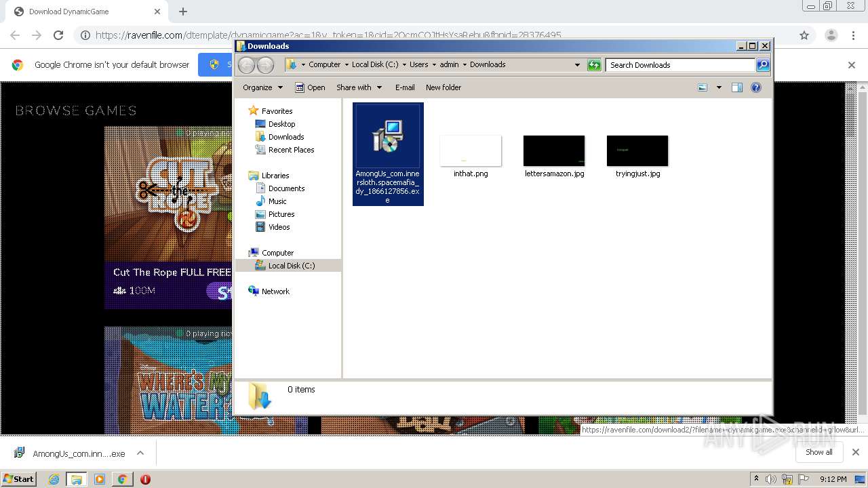The height and width of the screenshot is (488, 868).
Task: Open Explorer help icon
Action: [756, 87]
